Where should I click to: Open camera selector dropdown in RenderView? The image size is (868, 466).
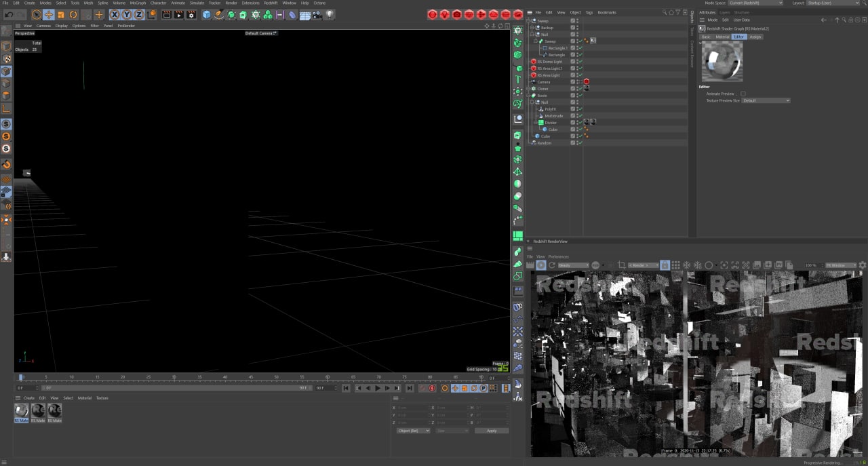click(643, 265)
